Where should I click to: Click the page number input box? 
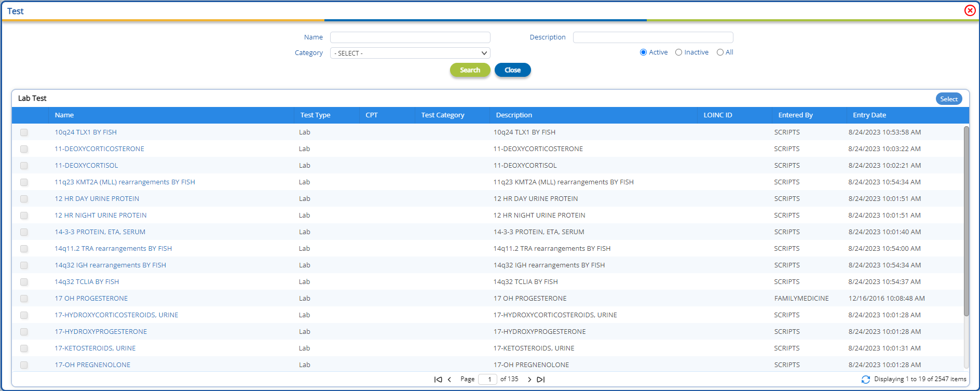488,380
